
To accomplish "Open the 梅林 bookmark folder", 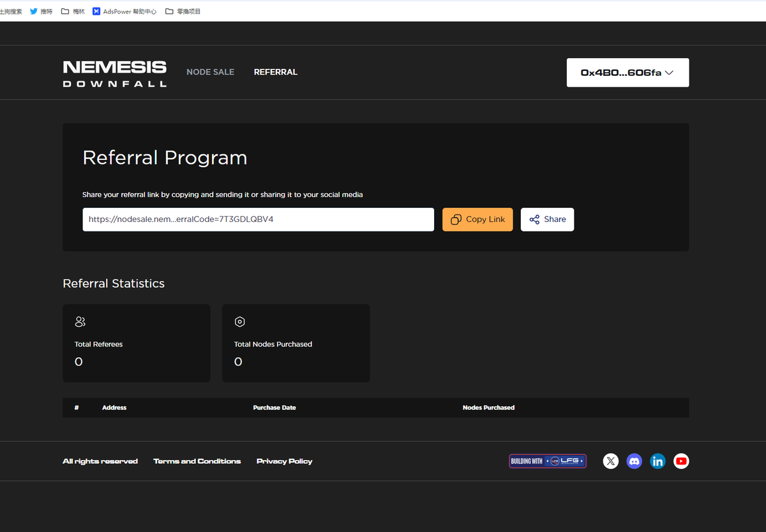I will click(x=73, y=11).
